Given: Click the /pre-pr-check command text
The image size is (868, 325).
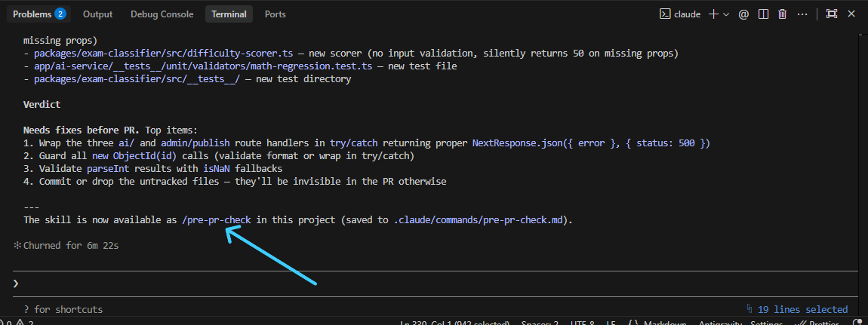Looking at the screenshot, I should click(217, 220).
